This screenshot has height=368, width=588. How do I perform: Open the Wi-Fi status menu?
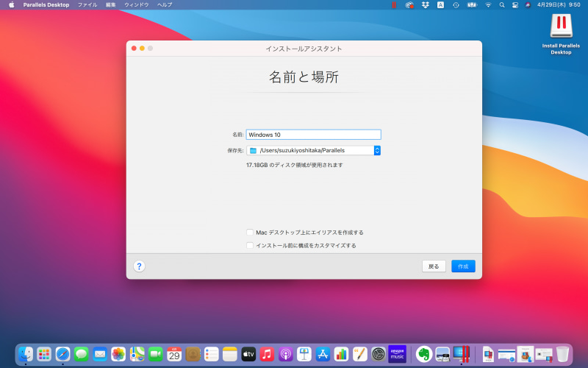click(488, 5)
